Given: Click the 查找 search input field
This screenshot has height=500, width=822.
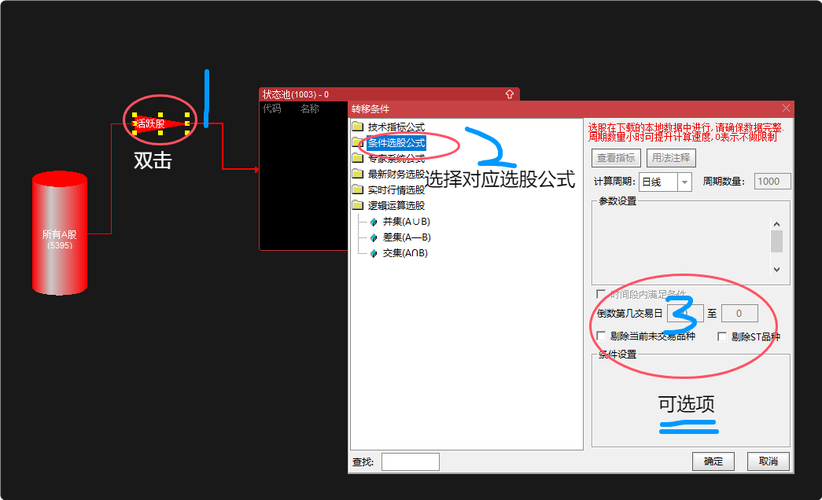Looking at the screenshot, I should [410, 462].
